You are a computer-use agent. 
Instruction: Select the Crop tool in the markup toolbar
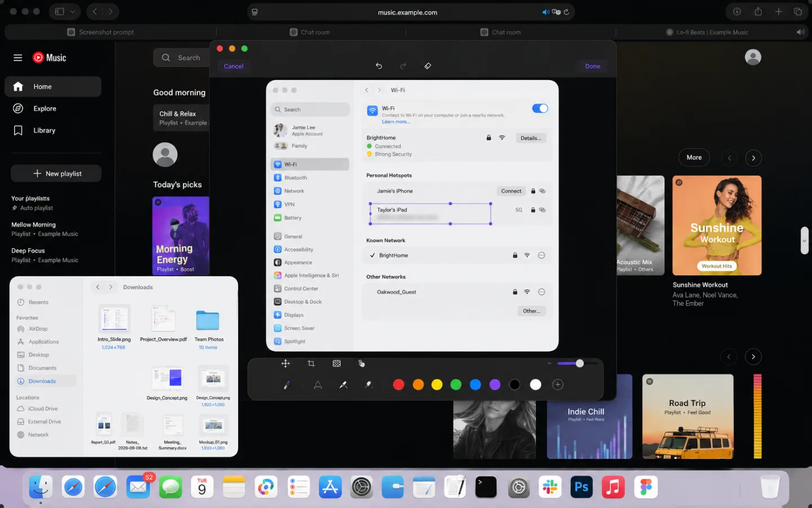311,364
